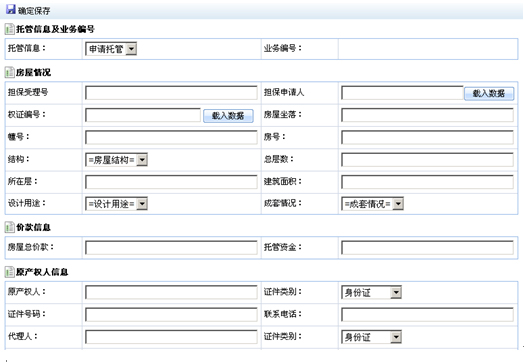The height and width of the screenshot is (362, 524).
Task: Click 载入数据 button next to 权证编号
Action: [x=228, y=116]
